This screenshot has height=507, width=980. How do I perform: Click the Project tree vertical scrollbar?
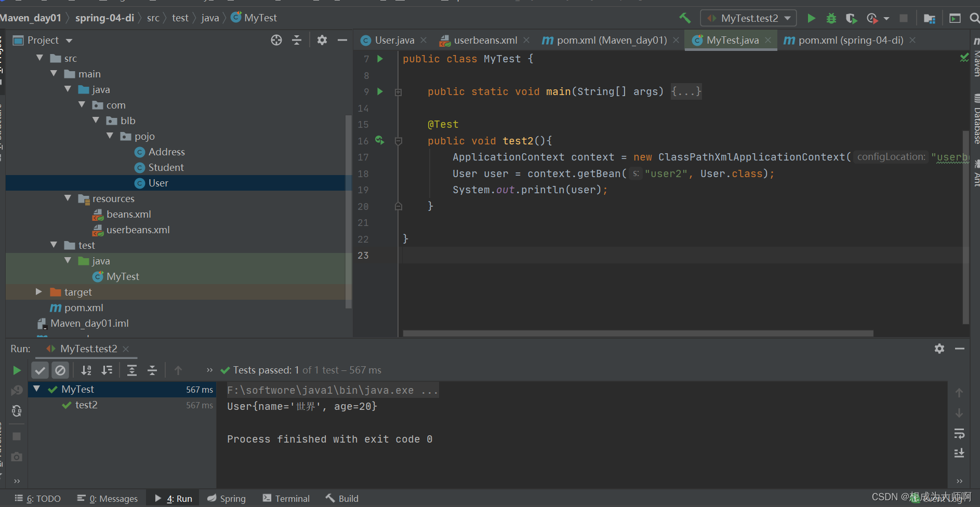pos(348,211)
